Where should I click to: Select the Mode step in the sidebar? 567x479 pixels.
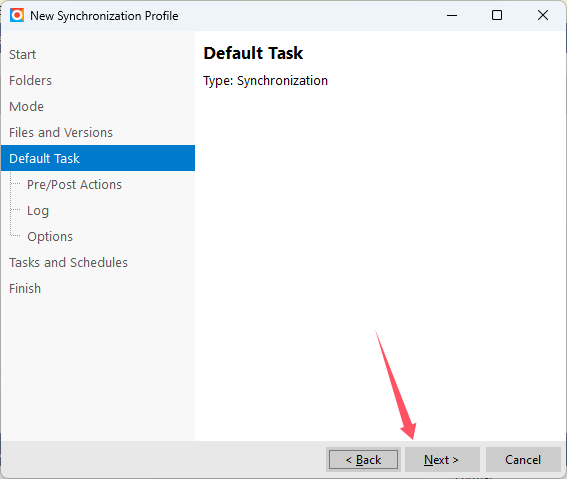tap(26, 107)
